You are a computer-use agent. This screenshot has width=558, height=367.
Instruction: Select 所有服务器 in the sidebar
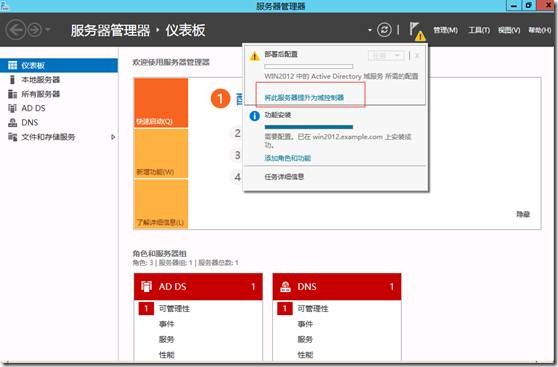click(x=59, y=94)
